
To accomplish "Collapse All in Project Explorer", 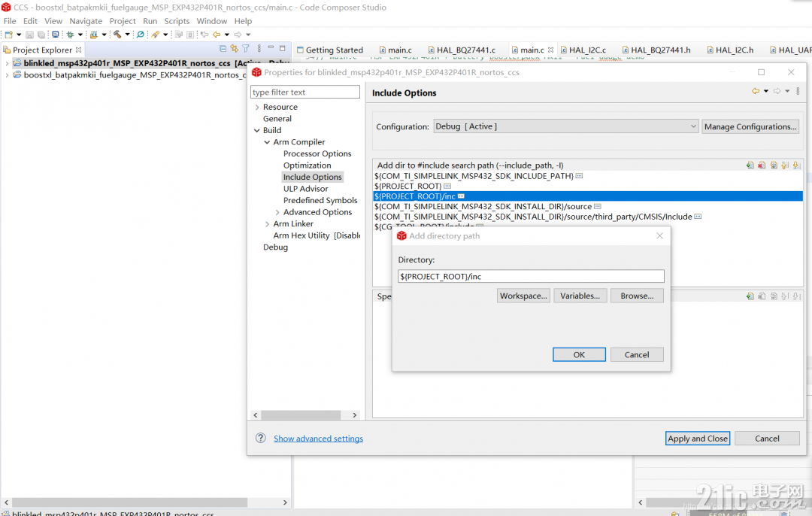I will tap(223, 49).
